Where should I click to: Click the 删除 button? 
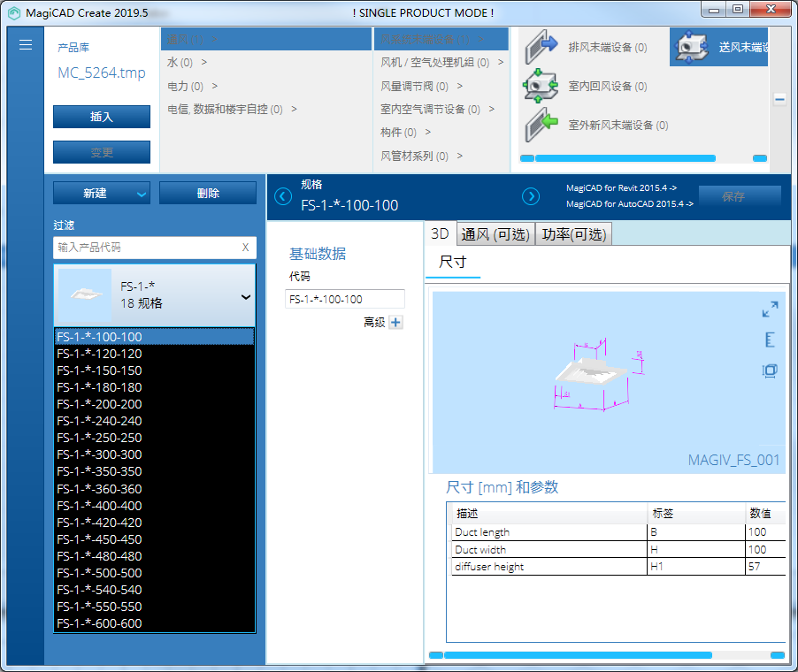point(208,194)
